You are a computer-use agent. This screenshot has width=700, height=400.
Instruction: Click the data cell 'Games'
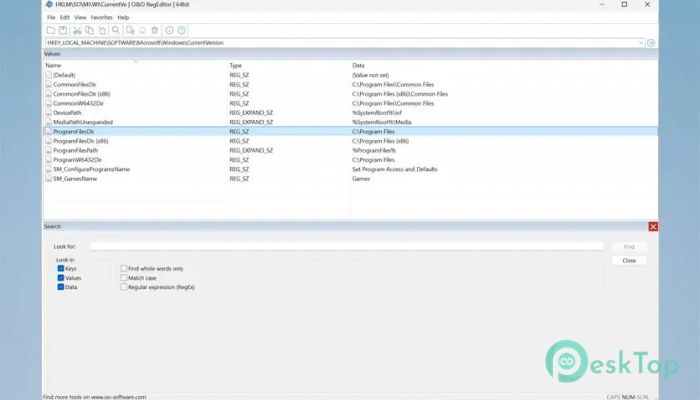tap(361, 178)
